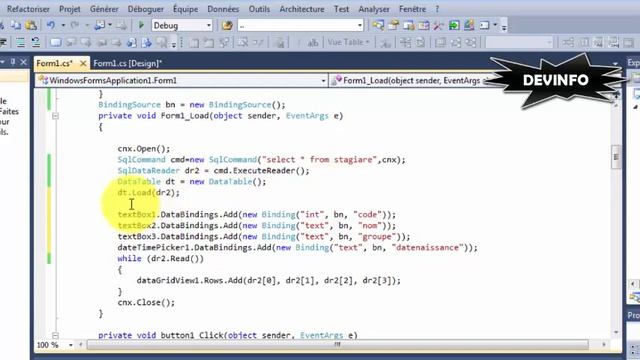The width and height of the screenshot is (640, 360).
Task: Open the Analyser menu
Action: click(x=374, y=9)
